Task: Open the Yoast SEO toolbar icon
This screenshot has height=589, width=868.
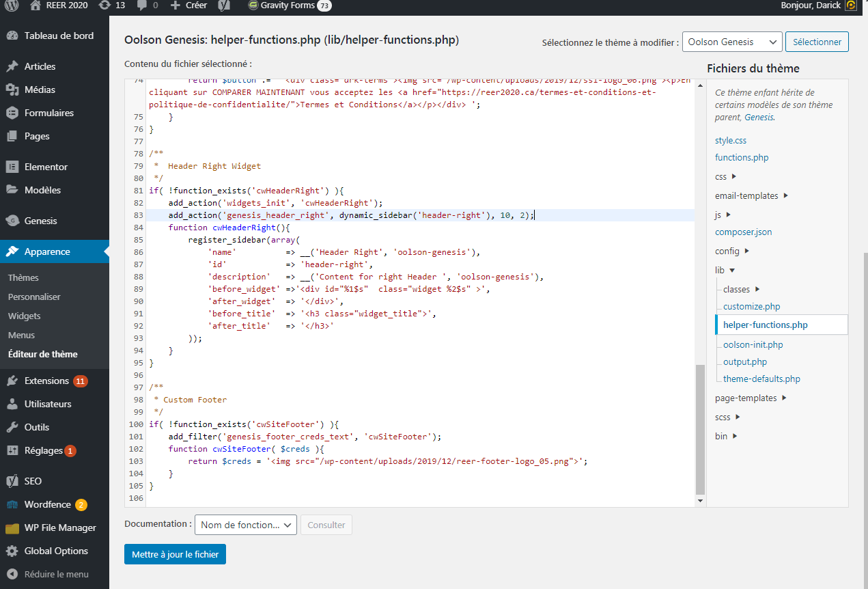Action: (x=223, y=5)
